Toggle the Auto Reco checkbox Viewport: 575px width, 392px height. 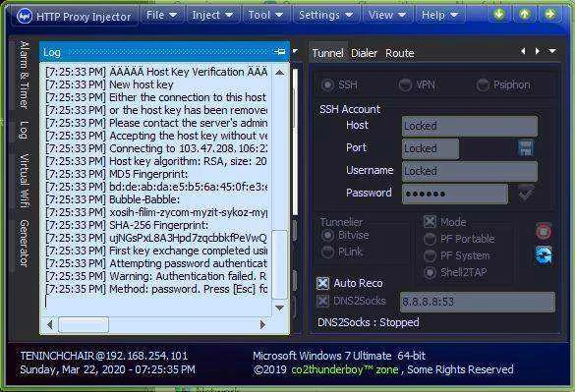[x=322, y=283]
